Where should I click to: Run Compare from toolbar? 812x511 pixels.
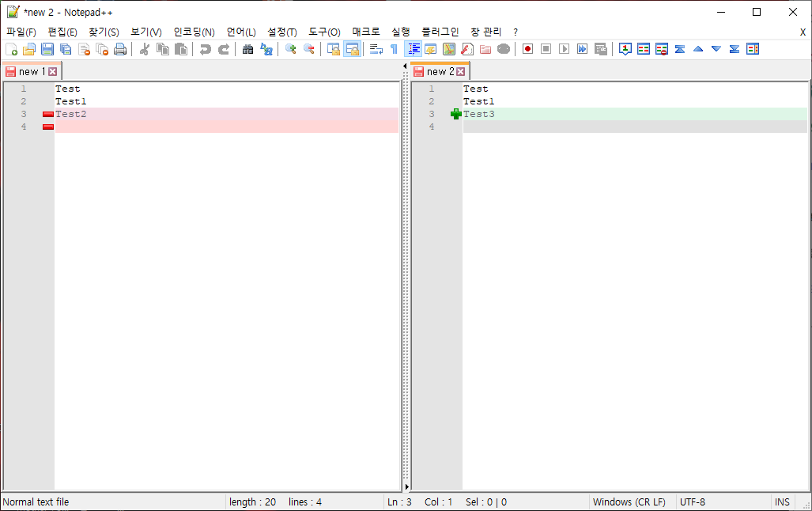[643, 49]
